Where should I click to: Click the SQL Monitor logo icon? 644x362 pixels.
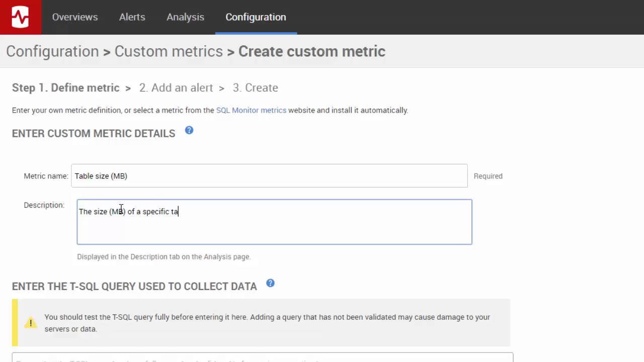[x=21, y=17]
